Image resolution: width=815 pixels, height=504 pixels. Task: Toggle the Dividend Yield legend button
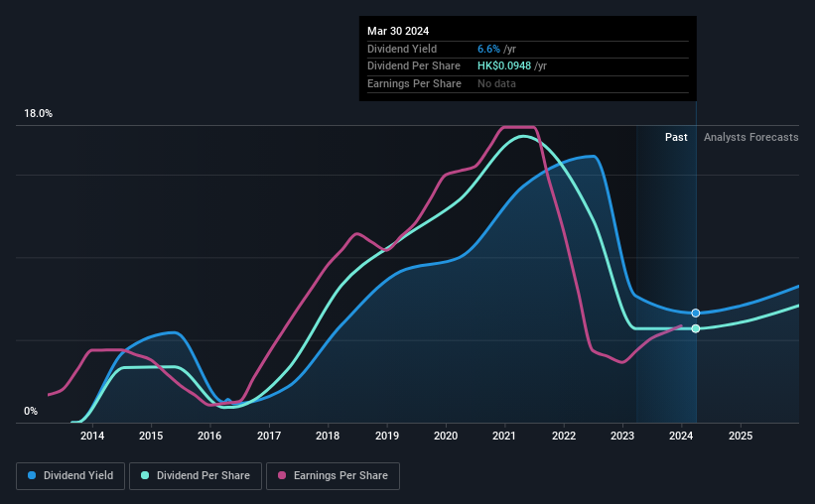[70, 476]
